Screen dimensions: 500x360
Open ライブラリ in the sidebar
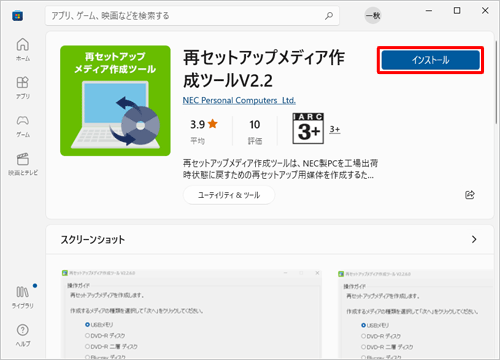click(x=23, y=297)
